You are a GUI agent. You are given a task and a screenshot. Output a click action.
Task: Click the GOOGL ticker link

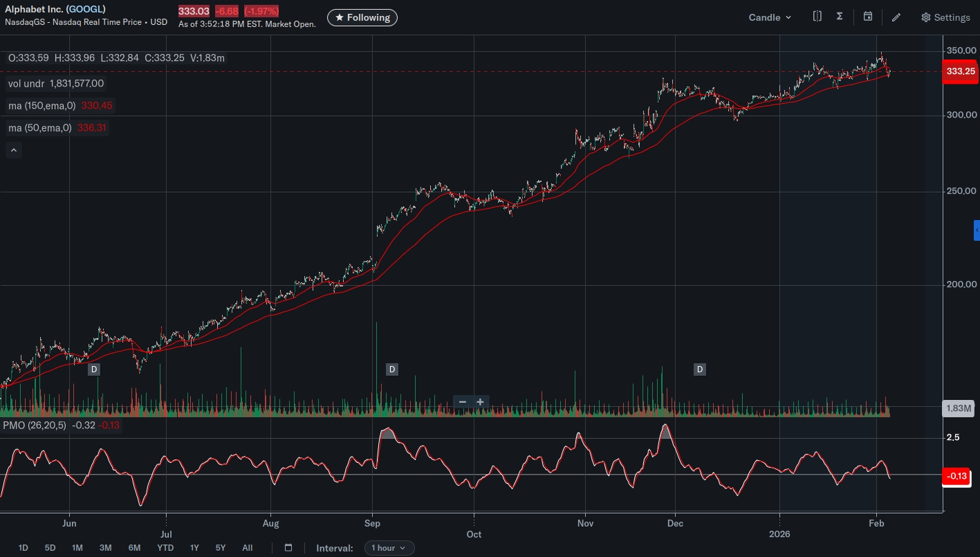[x=86, y=10]
